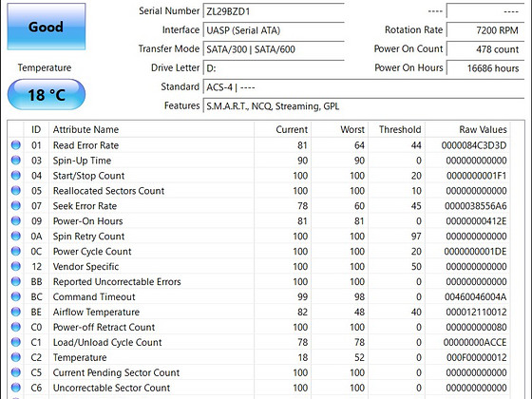Select the Uncorrectable Sector Count attribute name
The height and width of the screenshot is (399, 532).
pyautogui.click(x=112, y=388)
